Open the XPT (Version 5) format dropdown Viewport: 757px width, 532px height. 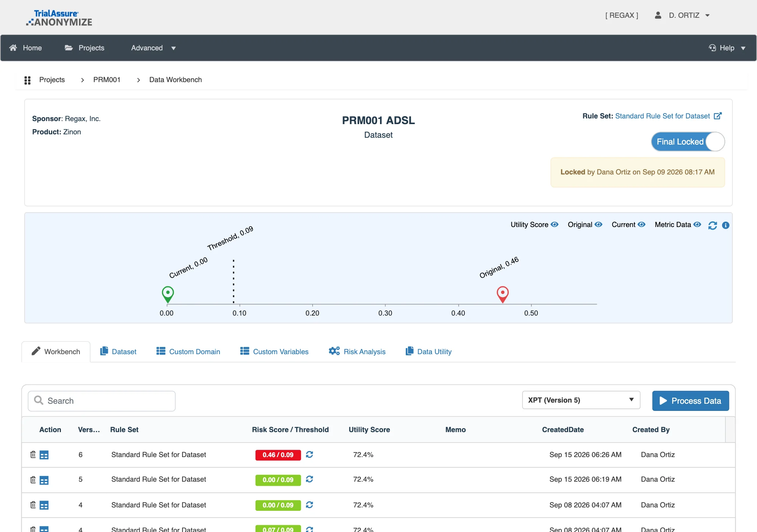pyautogui.click(x=581, y=400)
